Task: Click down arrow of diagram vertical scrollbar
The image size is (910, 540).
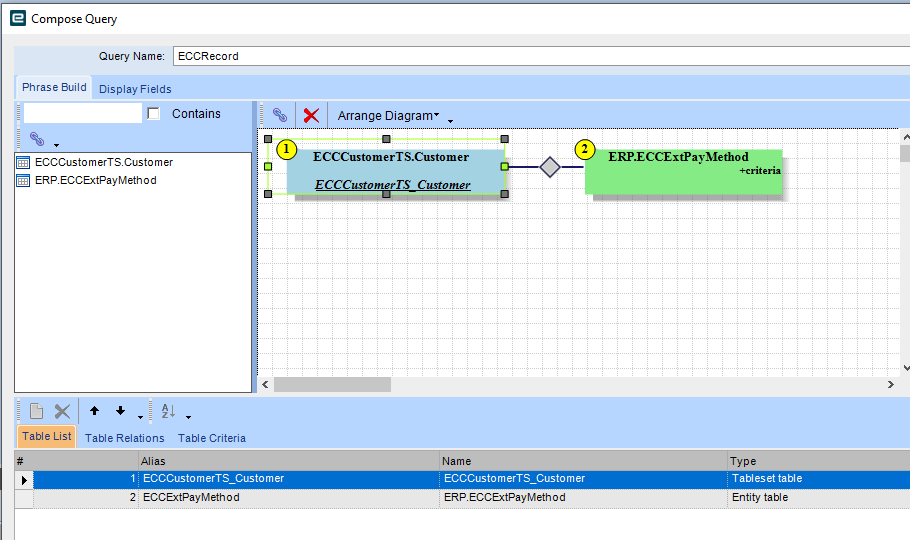Action: click(x=906, y=368)
